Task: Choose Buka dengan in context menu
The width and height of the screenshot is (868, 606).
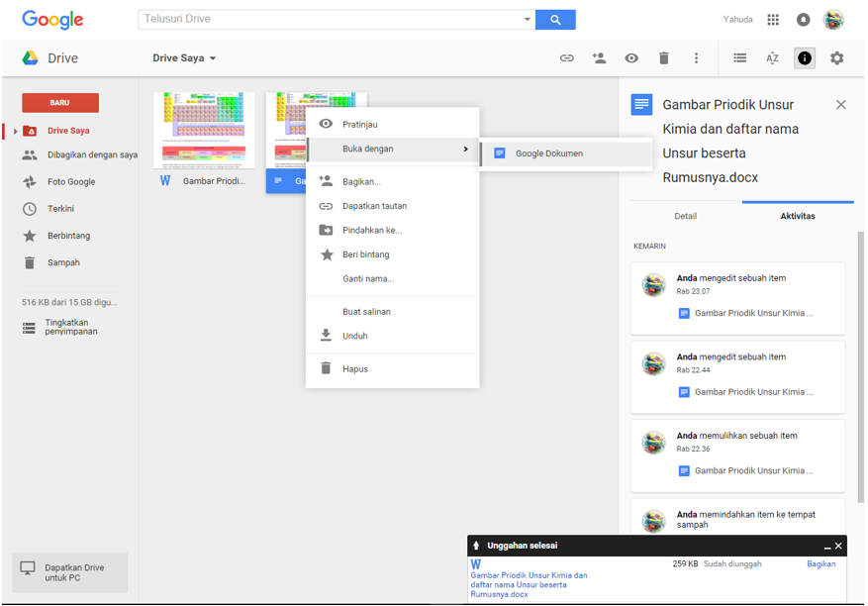Action: tap(393, 149)
